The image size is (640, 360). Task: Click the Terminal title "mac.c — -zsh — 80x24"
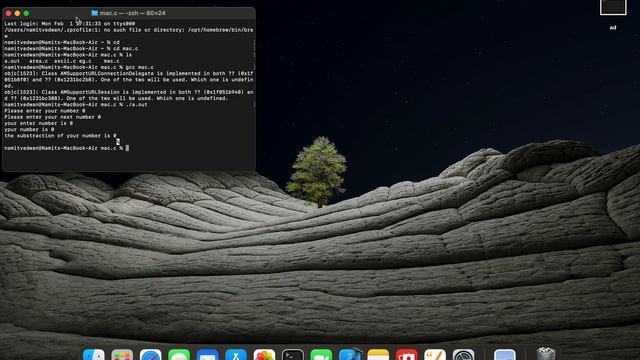[133, 13]
